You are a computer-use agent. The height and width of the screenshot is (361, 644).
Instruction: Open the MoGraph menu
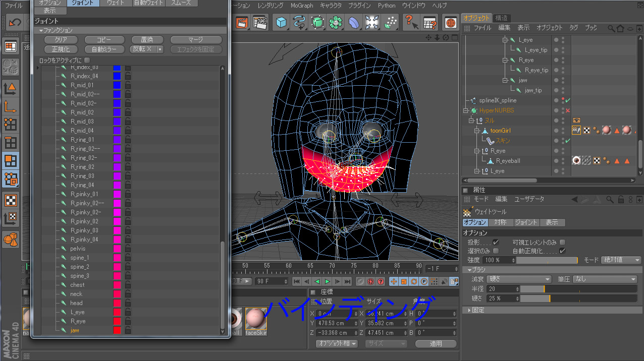[x=301, y=6]
